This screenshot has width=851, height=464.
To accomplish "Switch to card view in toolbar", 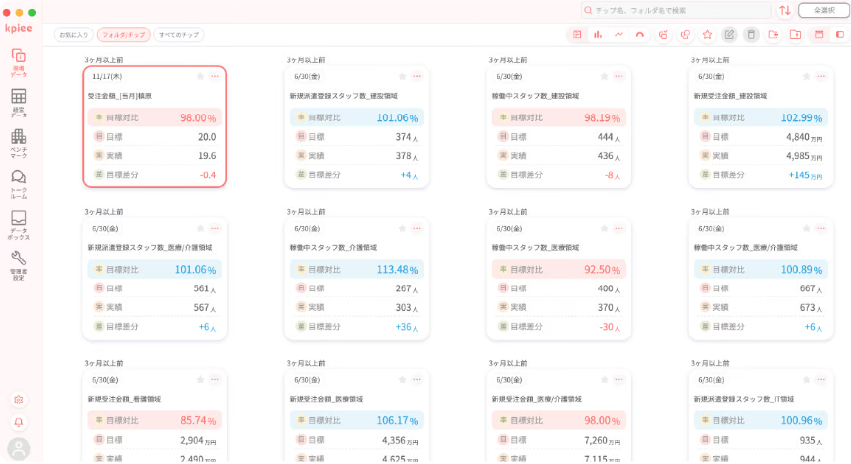I will [x=577, y=35].
